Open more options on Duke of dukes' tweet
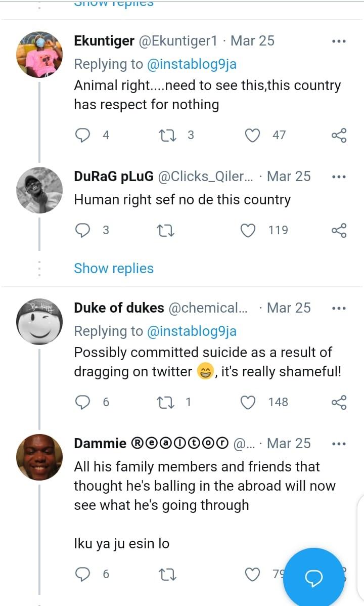Viewport: 364px width, 606px height. point(338,309)
